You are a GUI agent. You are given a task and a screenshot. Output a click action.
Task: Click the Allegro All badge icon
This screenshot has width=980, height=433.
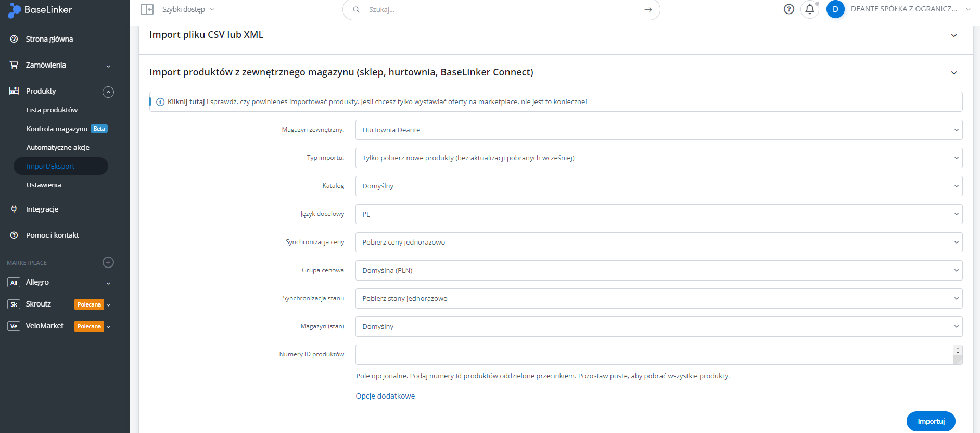tap(14, 283)
